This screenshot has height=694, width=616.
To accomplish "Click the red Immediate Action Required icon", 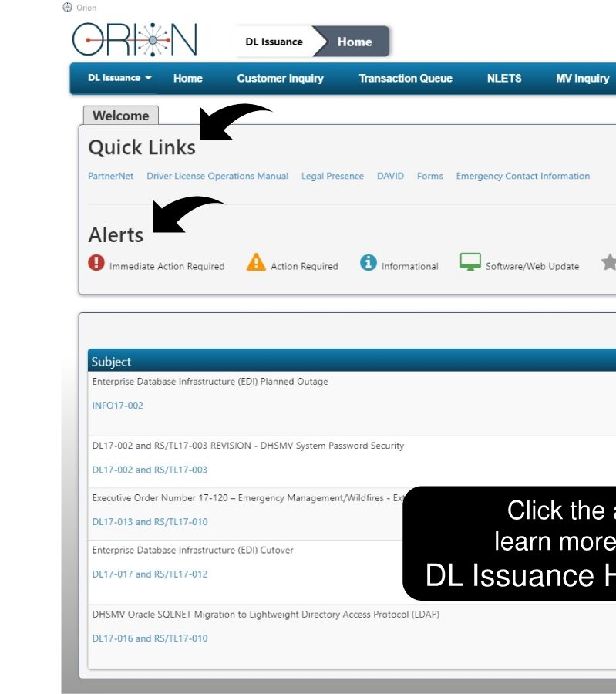I will point(96,262).
